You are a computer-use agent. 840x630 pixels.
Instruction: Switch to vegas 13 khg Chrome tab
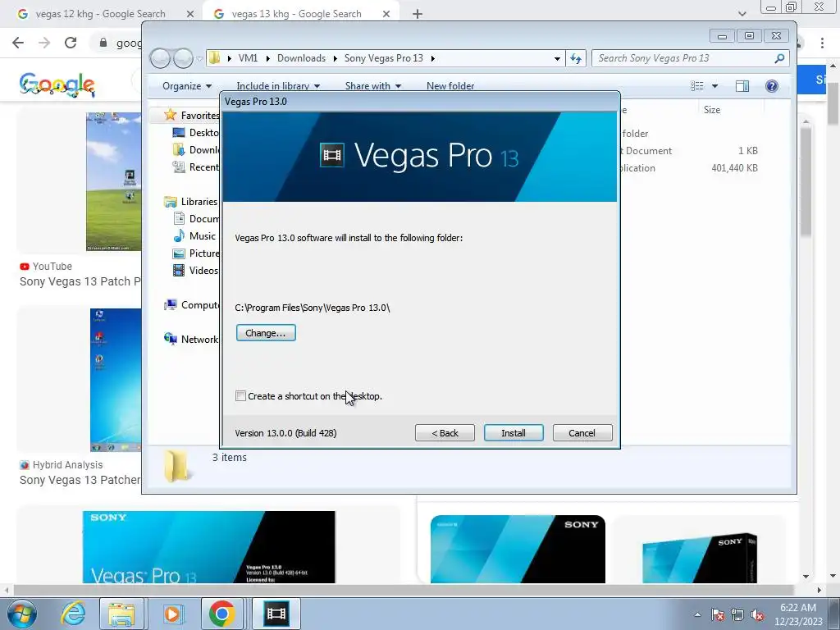296,14
